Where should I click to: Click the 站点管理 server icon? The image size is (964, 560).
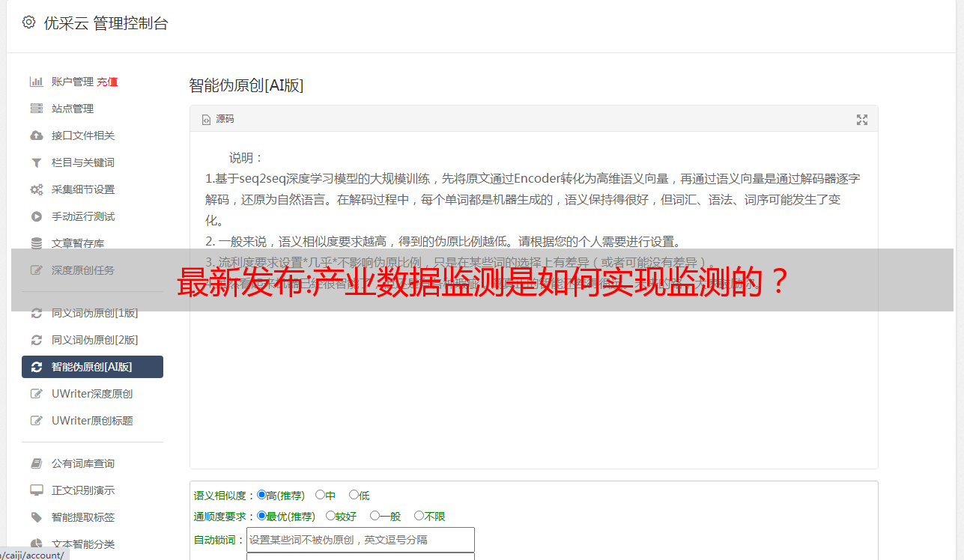pos(36,109)
